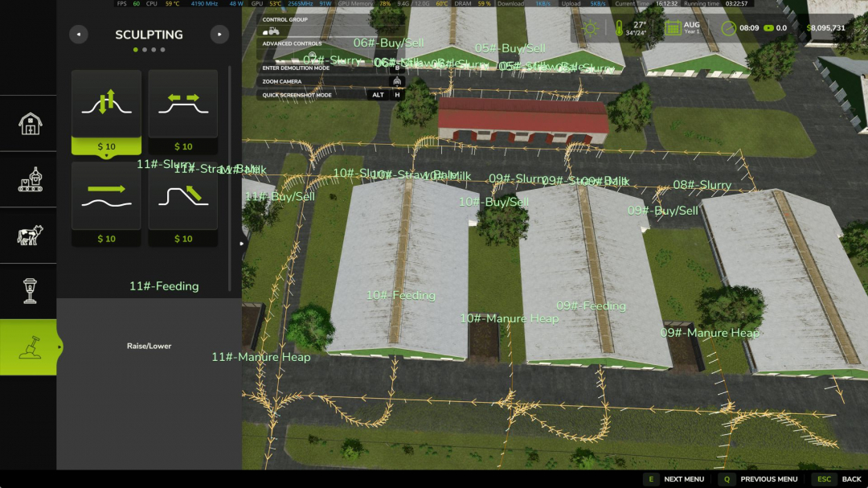Click the calendar AUG icon
This screenshot has height=488, width=868.
click(673, 28)
